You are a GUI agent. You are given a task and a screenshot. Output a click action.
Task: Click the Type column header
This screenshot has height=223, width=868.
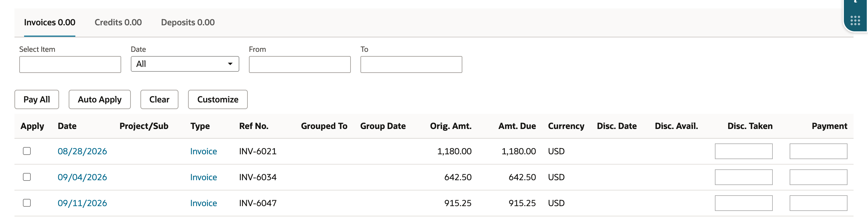click(200, 126)
